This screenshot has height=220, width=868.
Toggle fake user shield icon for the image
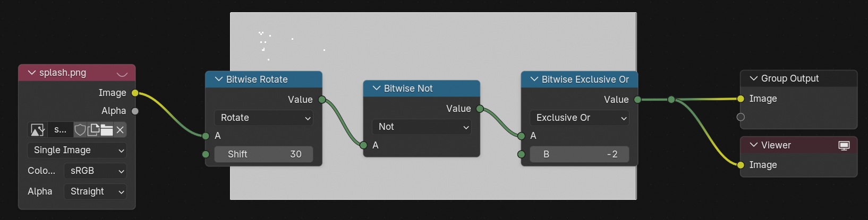(x=80, y=130)
